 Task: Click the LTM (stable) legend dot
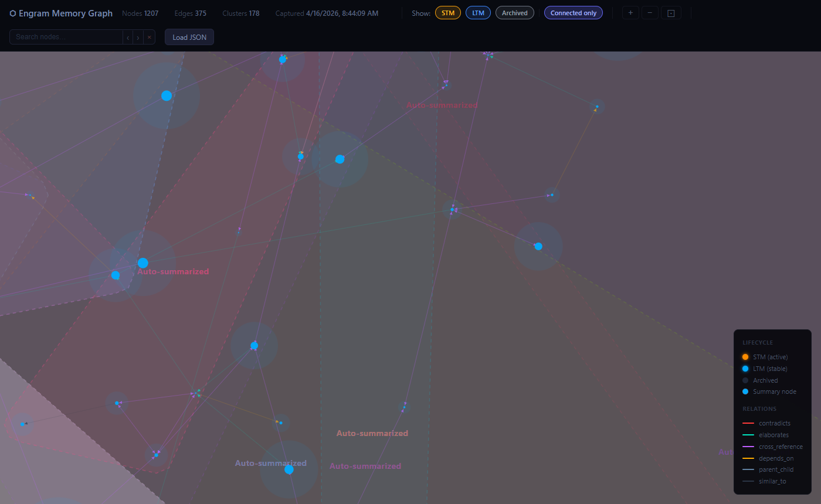tap(745, 368)
